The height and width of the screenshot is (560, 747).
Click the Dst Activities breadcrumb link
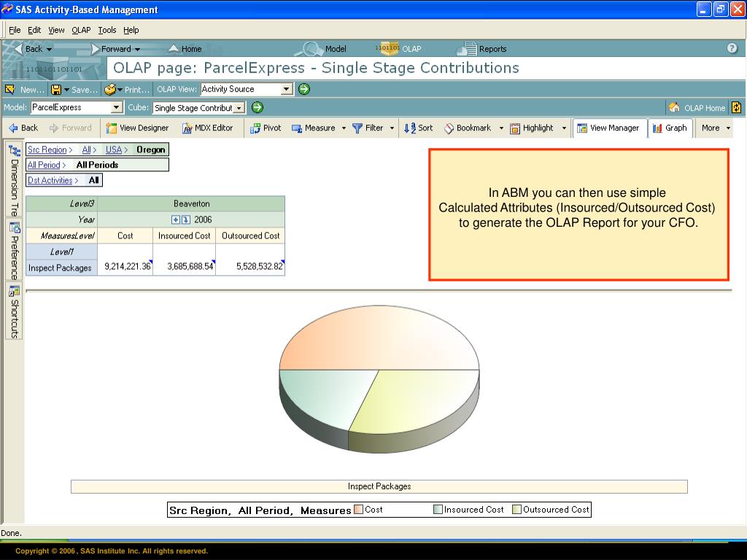(50, 180)
